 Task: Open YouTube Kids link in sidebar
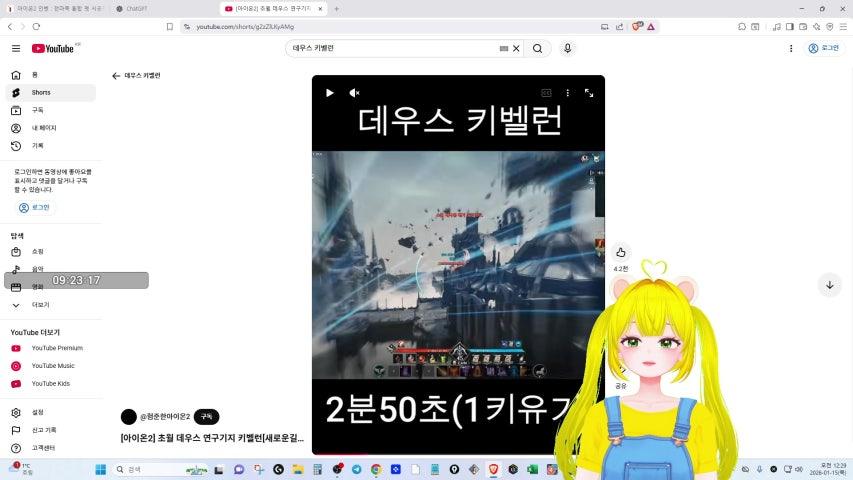[51, 384]
